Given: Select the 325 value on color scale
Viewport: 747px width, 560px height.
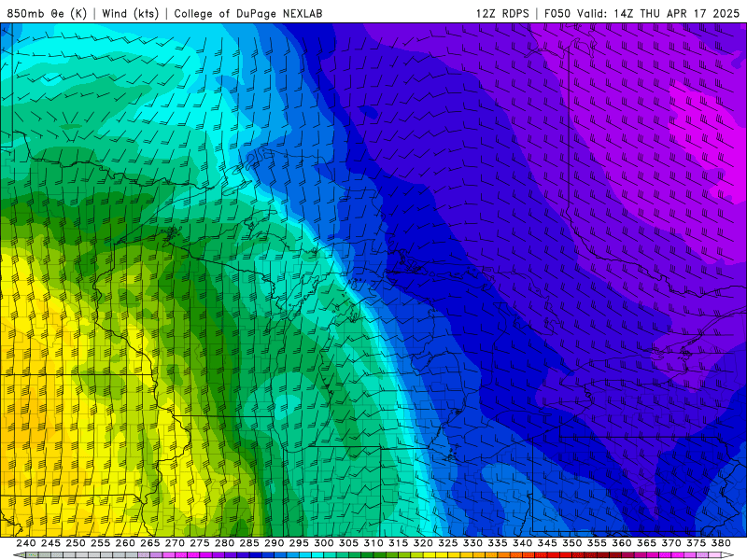Looking at the screenshot, I should click(448, 543).
